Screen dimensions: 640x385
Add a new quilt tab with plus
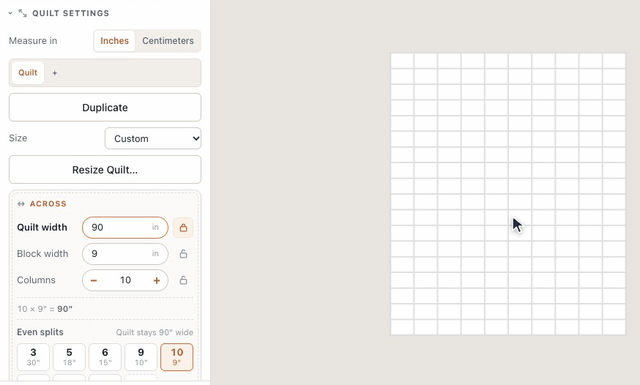pyautogui.click(x=55, y=73)
